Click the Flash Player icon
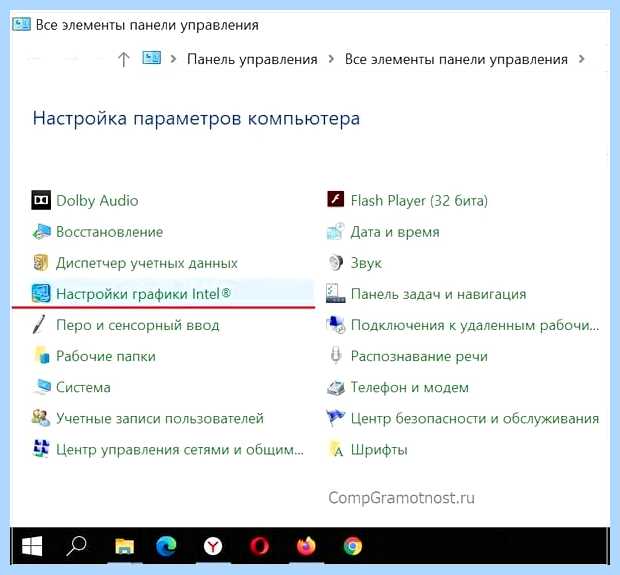Viewport: 620px width, 575px height. coord(336,199)
